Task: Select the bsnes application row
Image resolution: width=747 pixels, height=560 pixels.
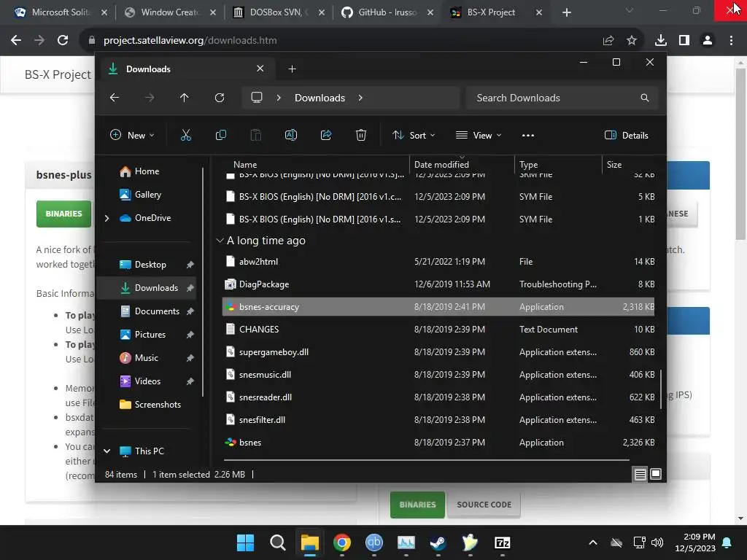Action: pos(438,443)
